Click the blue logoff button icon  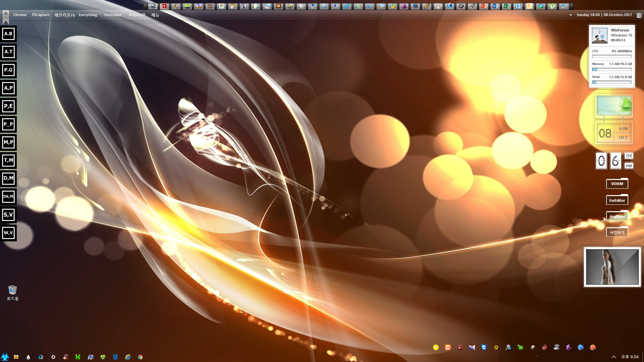[581, 348]
